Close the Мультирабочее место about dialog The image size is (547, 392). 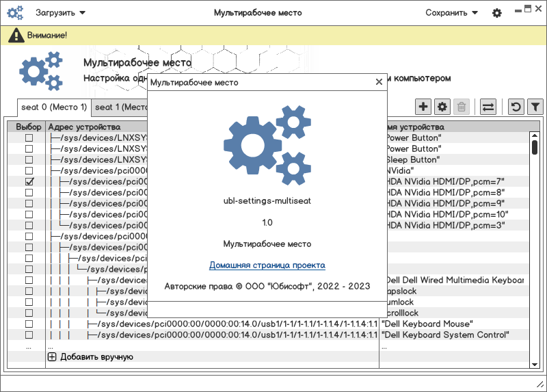379,82
